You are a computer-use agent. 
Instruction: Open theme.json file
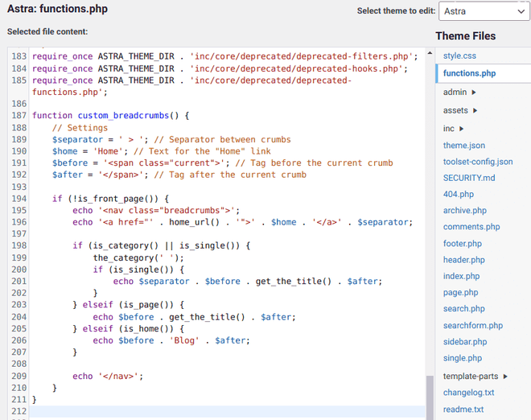(x=464, y=146)
